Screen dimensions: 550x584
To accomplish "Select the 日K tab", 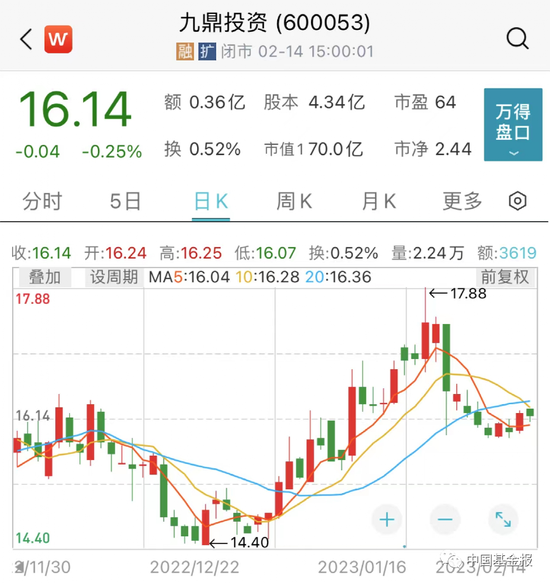I will pos(211,201).
